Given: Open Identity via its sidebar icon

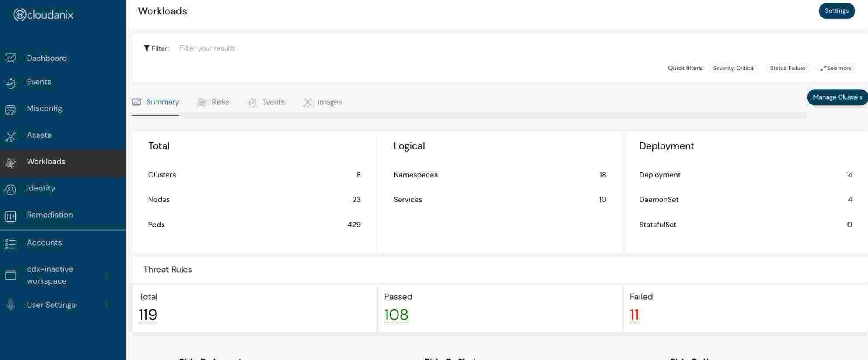Looking at the screenshot, I should pos(10,190).
